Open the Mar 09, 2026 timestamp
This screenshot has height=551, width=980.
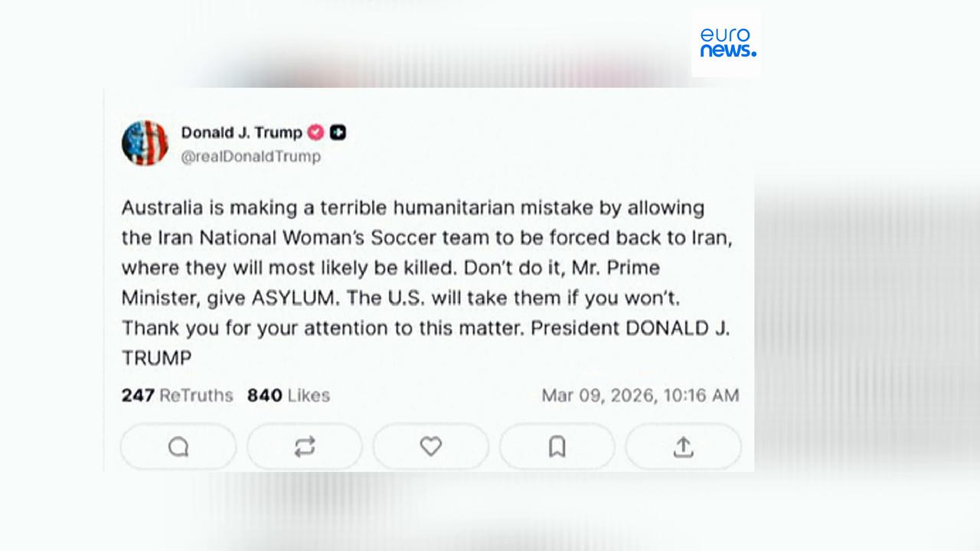[x=640, y=396]
